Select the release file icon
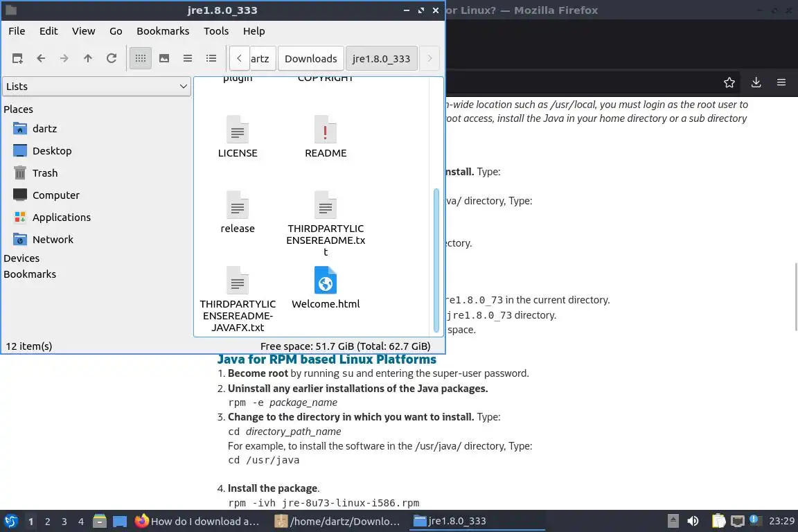Image resolution: width=798 pixels, height=532 pixels. click(x=237, y=204)
